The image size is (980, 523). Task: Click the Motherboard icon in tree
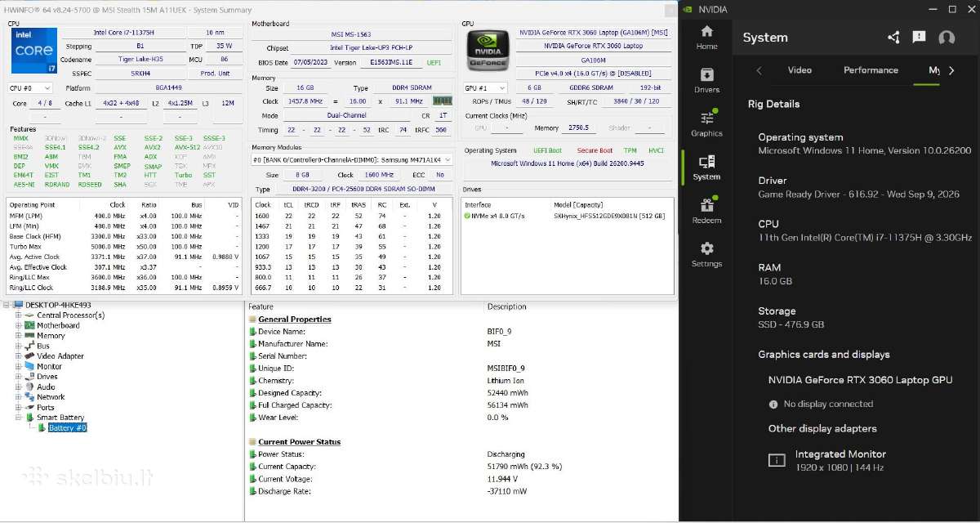point(29,325)
